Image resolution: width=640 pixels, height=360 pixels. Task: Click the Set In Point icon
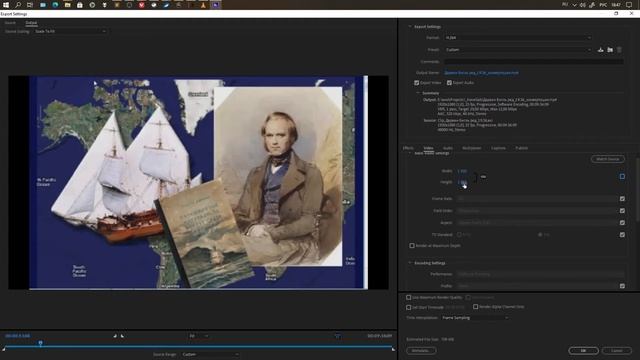pos(115,336)
